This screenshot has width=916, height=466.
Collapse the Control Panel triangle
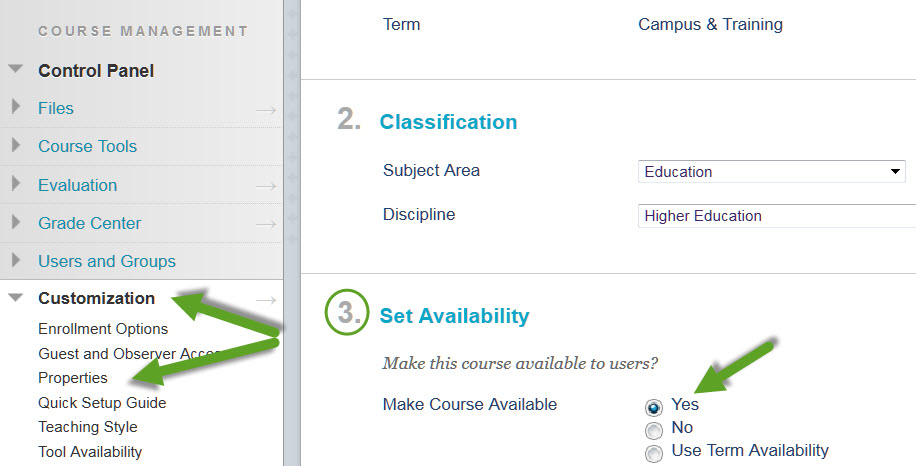click(16, 69)
